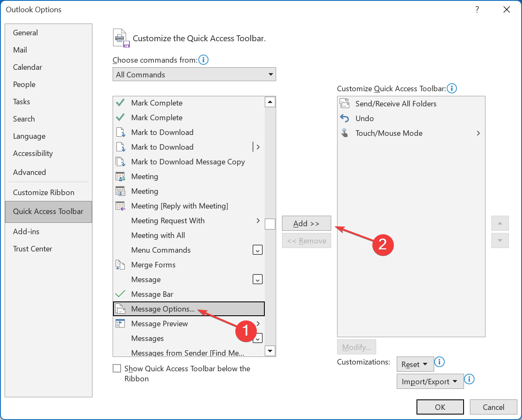The width and height of the screenshot is (522, 420).
Task: Select "Menu Commands" in the list
Action: click(x=189, y=250)
